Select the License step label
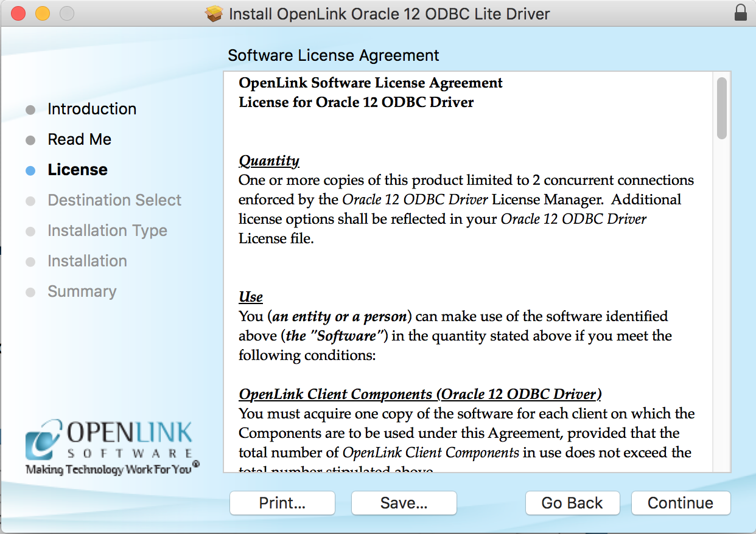756x534 pixels. pyautogui.click(x=77, y=170)
